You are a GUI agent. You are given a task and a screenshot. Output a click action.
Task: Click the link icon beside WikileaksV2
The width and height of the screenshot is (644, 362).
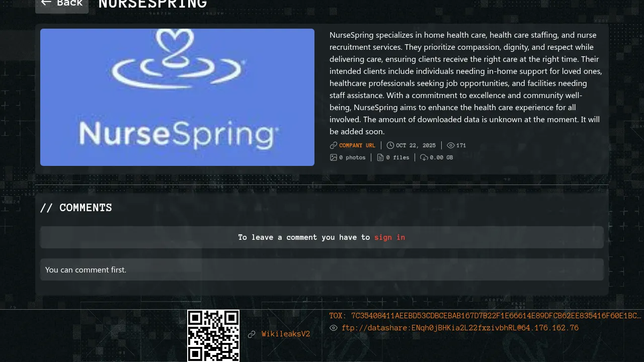tap(252, 334)
